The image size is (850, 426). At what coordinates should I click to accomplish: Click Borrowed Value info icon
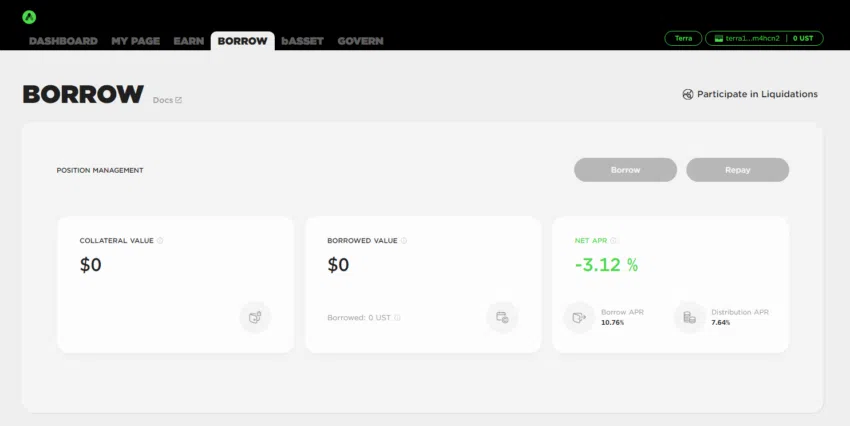pyautogui.click(x=404, y=241)
